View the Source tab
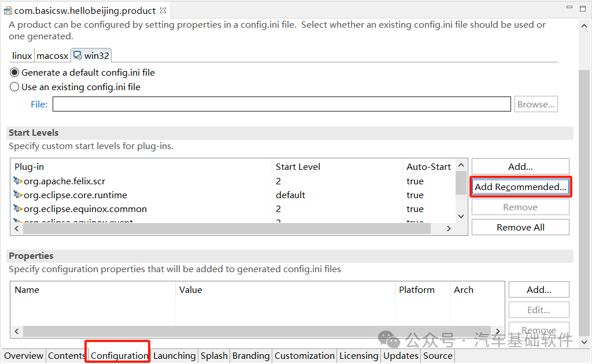Viewport: 592px width, 364px height. tap(438, 355)
